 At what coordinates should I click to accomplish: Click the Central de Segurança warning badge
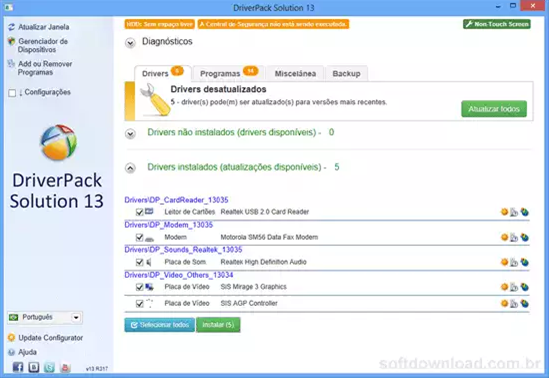click(x=273, y=24)
